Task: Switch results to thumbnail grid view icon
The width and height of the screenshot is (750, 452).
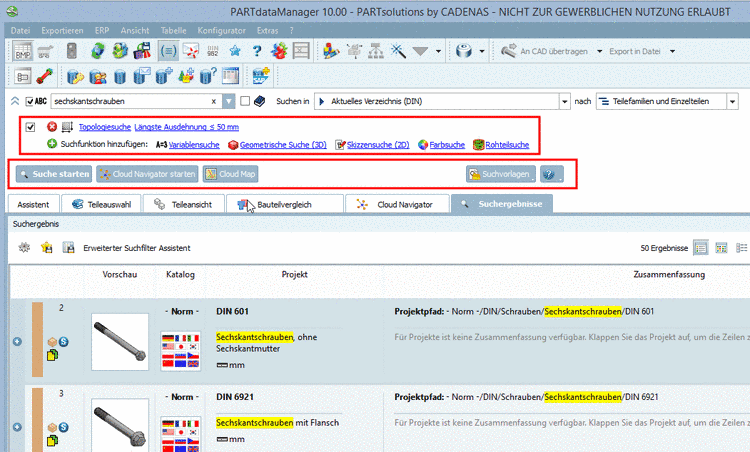Action: pos(721,247)
